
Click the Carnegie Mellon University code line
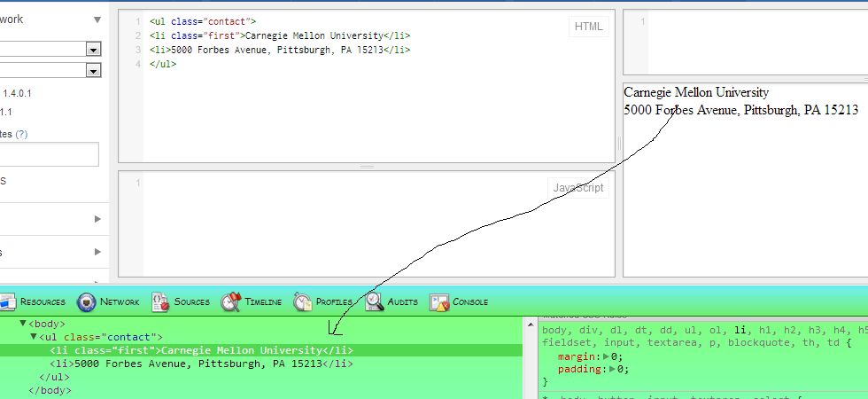(280, 36)
